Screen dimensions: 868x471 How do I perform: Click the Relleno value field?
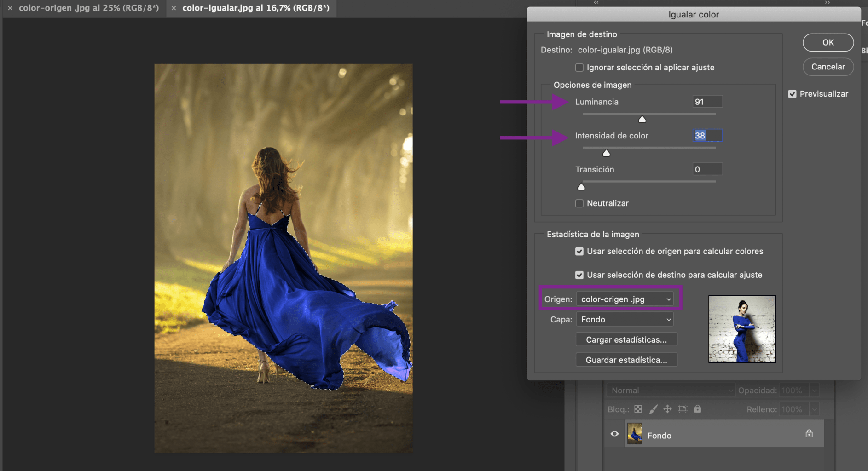point(793,409)
